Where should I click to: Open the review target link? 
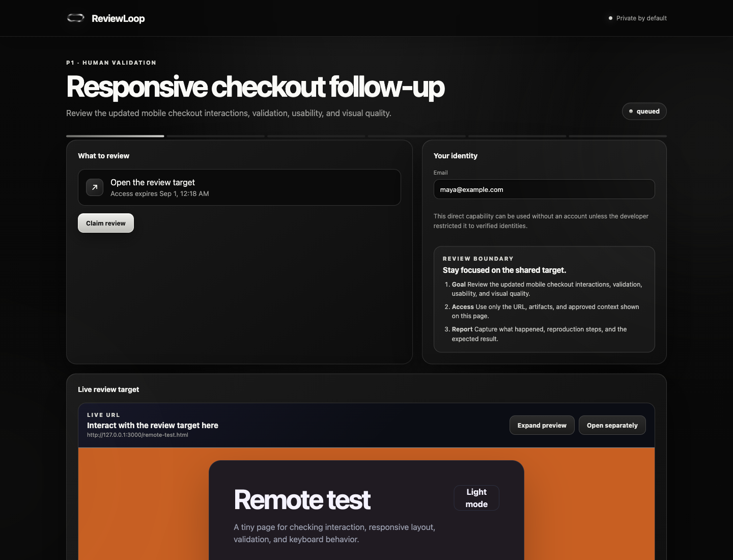pos(239,187)
